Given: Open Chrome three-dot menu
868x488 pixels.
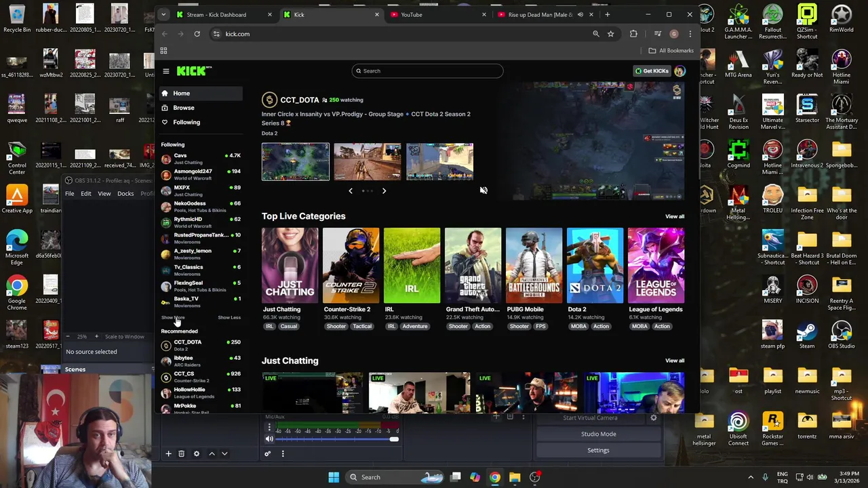Looking at the screenshot, I should point(690,34).
